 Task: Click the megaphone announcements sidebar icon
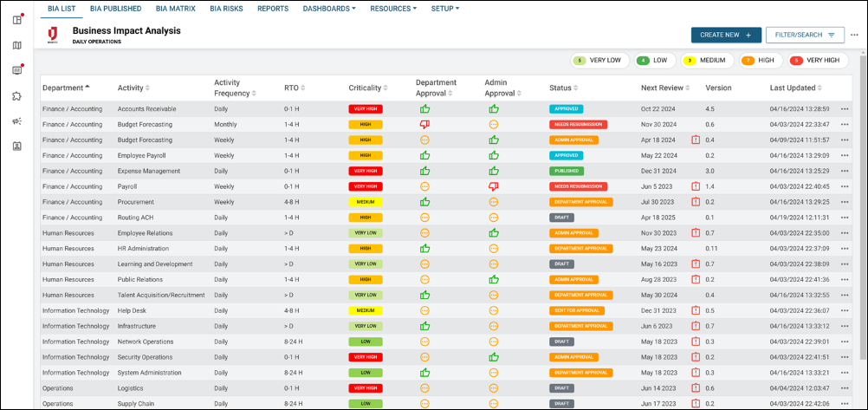[x=17, y=120]
